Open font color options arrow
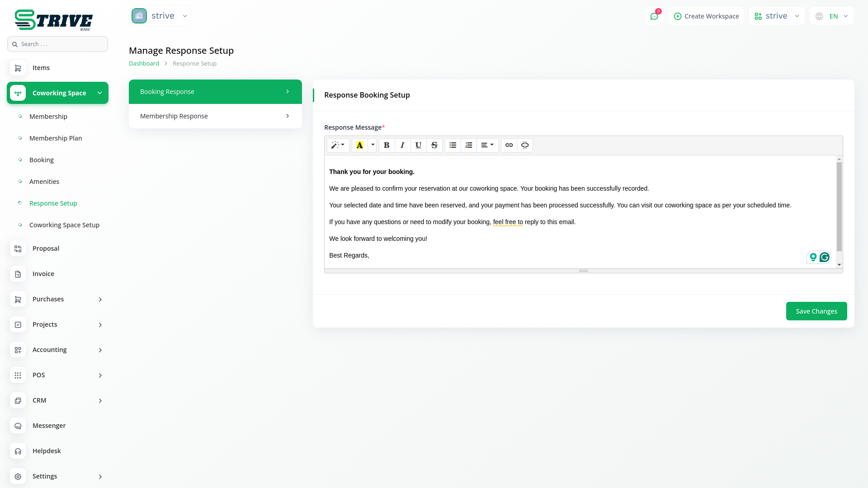868x488 pixels. coord(373,145)
